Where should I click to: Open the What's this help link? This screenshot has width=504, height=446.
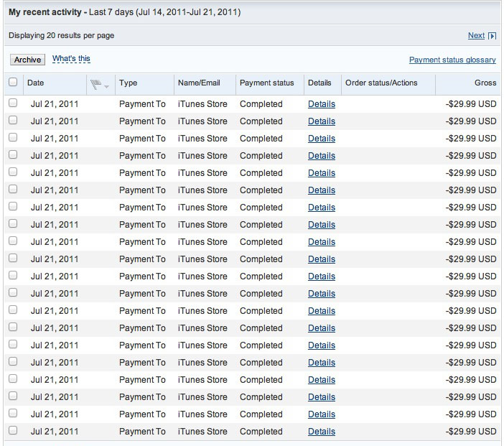71,58
